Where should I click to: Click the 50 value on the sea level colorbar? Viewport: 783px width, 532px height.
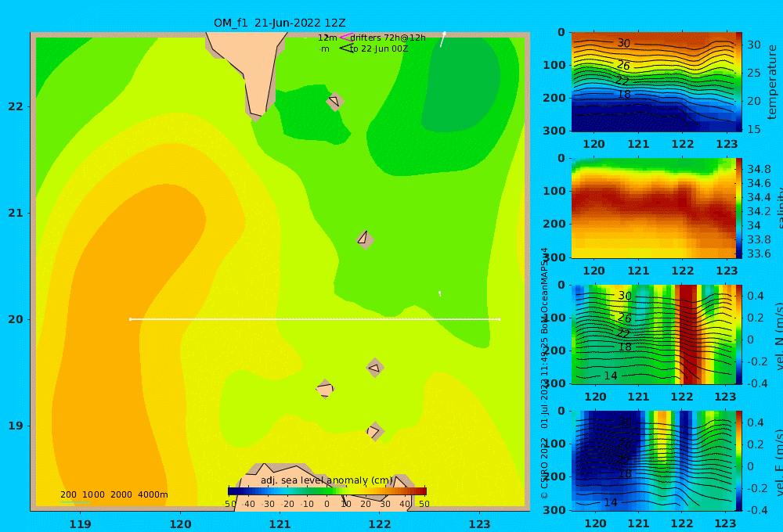coord(424,504)
